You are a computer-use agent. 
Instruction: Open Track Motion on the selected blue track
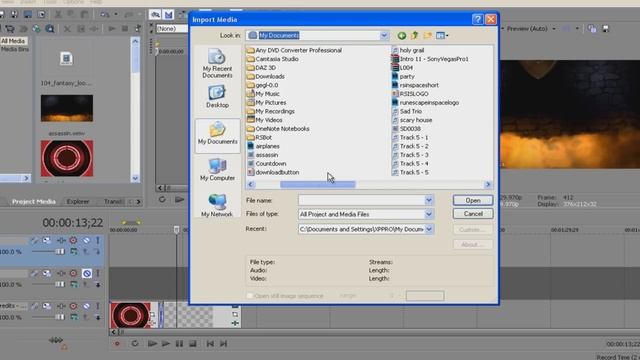pyautogui.click(x=47, y=240)
